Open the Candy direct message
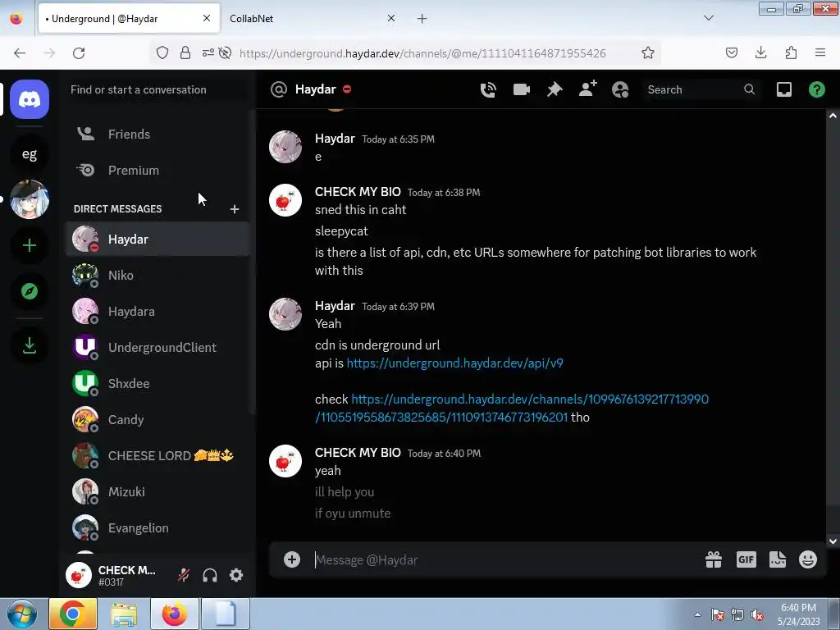 pos(157,419)
